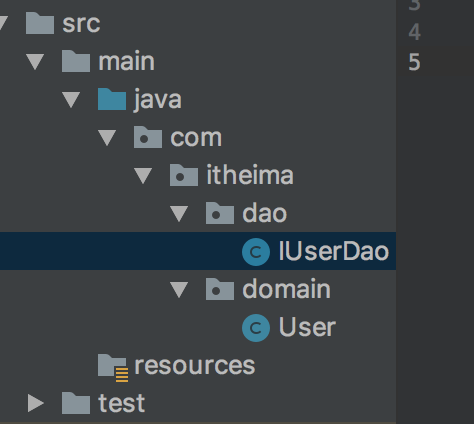The width and height of the screenshot is (474, 424).
Task: Click the IUserDao class icon
Action: [x=256, y=252]
